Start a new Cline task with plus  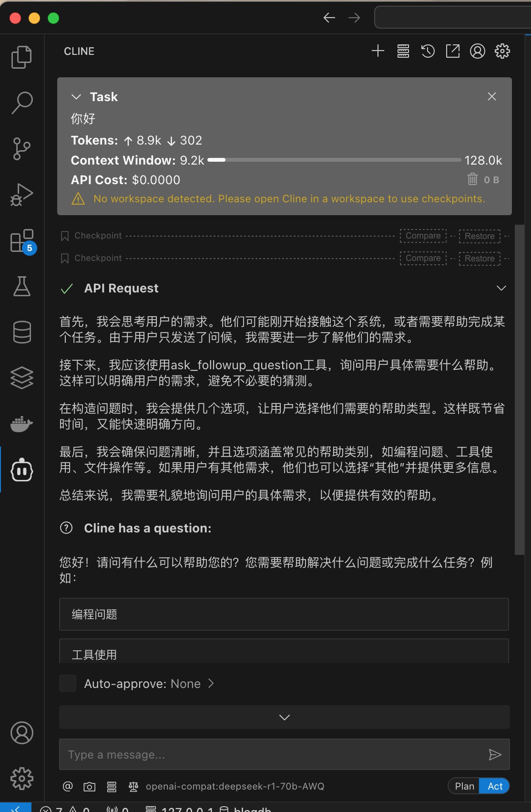point(378,51)
